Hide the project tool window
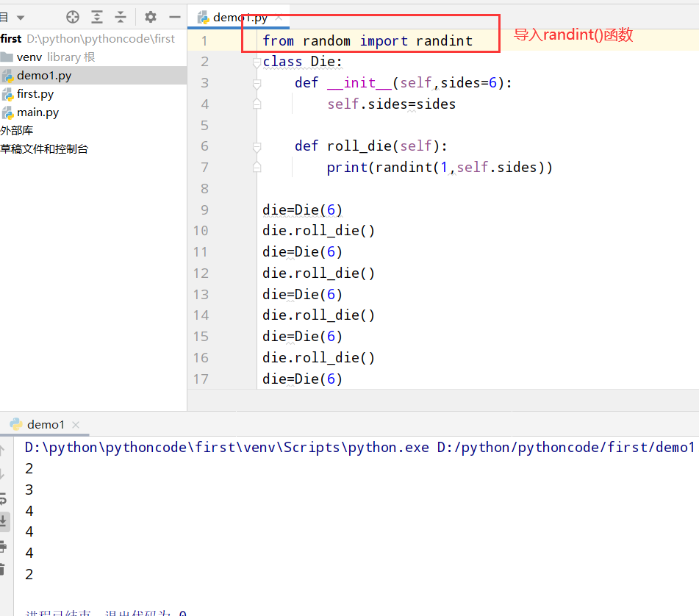This screenshot has width=699, height=616. pos(175,18)
